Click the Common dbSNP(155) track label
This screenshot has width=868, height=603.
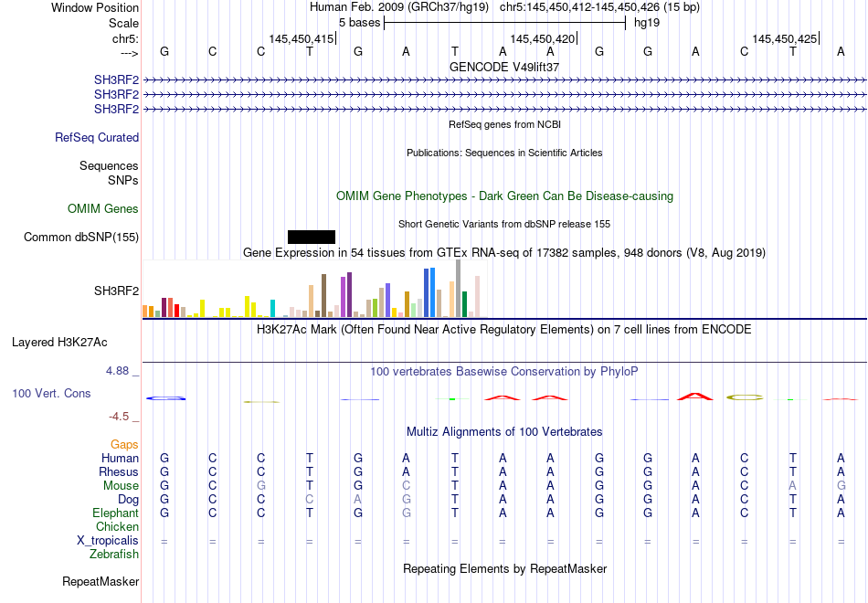pos(81,237)
